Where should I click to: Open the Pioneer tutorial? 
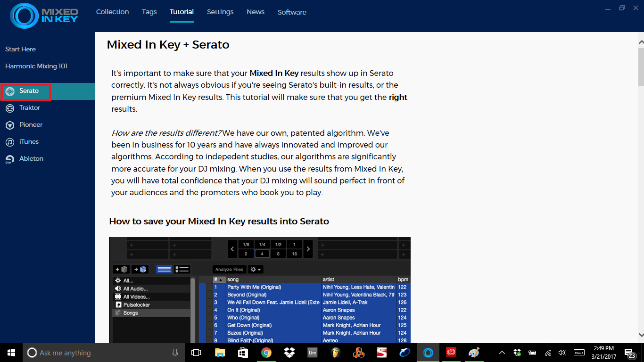click(31, 124)
